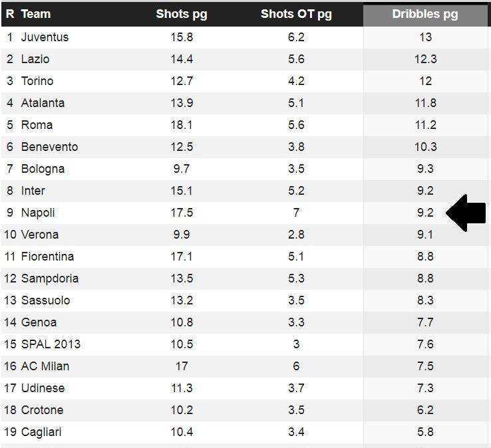Select the Torino team name

pos(37,81)
